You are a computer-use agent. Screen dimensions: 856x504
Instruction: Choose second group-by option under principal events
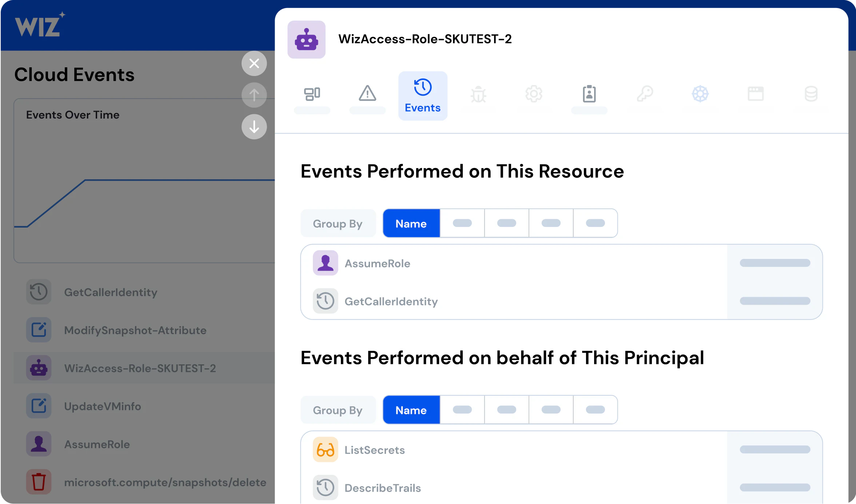(462, 410)
